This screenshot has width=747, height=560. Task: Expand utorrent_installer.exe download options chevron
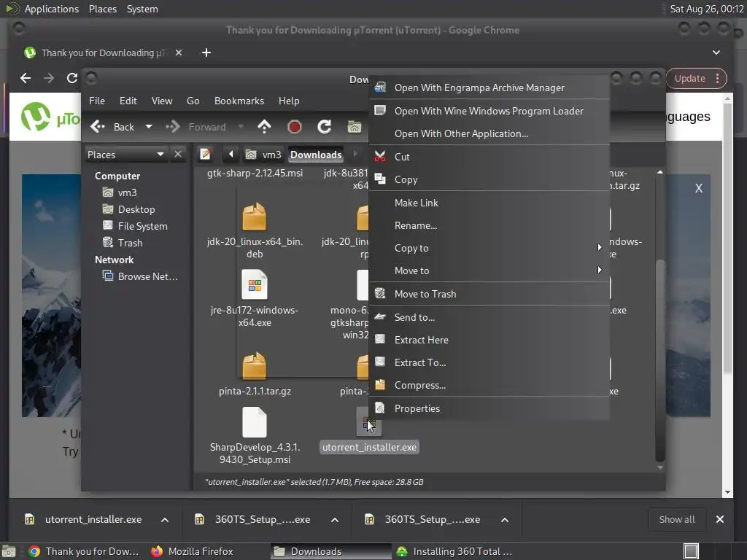pos(165,520)
